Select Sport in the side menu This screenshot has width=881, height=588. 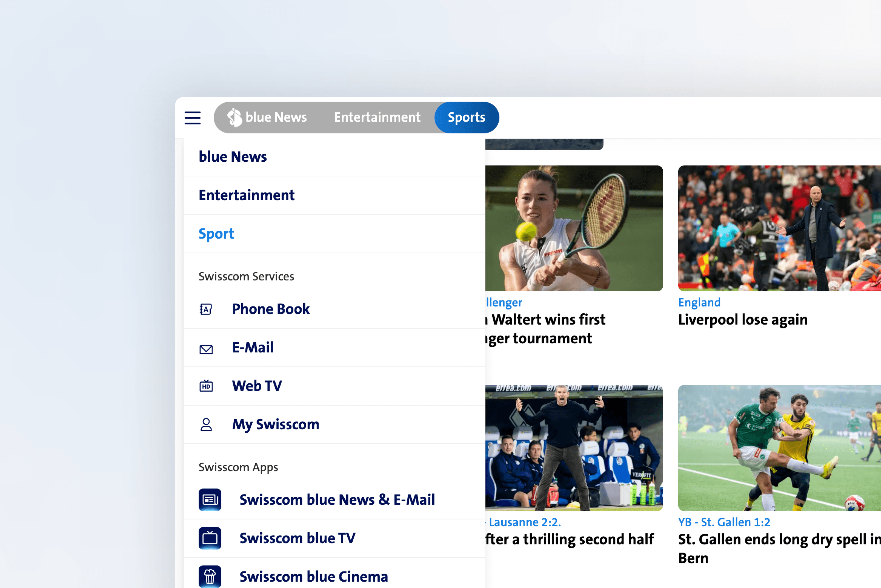click(334, 234)
